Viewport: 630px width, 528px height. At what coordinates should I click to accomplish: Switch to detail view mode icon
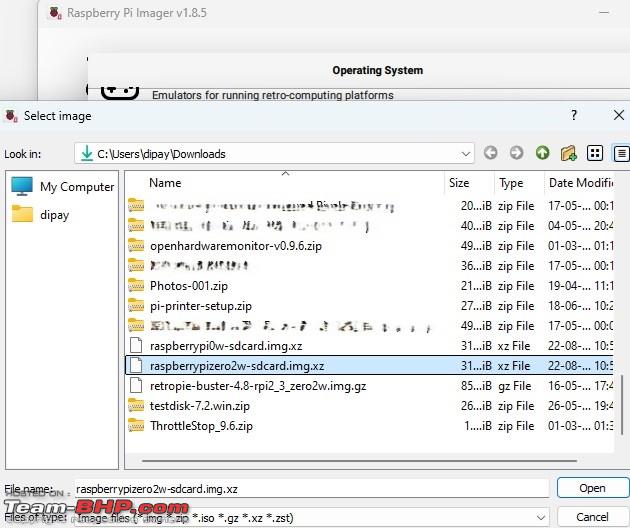tap(621, 153)
